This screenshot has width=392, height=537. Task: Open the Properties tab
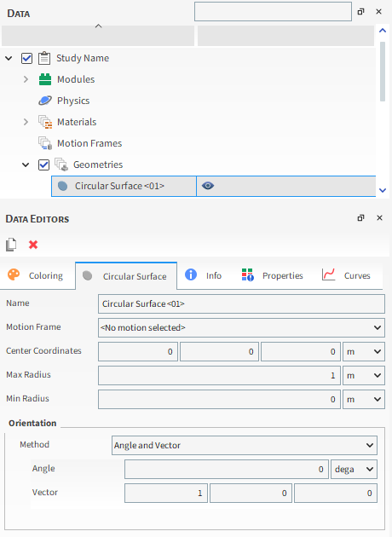click(x=273, y=275)
